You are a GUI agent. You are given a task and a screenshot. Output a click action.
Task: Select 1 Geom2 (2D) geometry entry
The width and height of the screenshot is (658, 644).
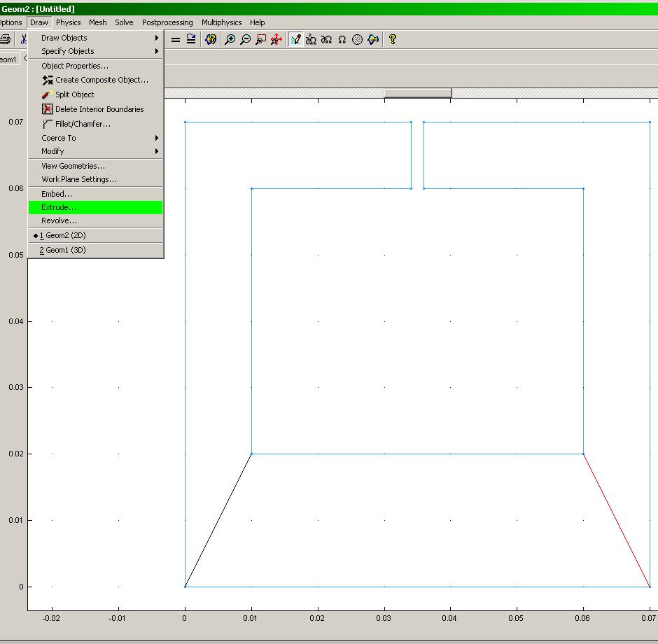pos(96,235)
